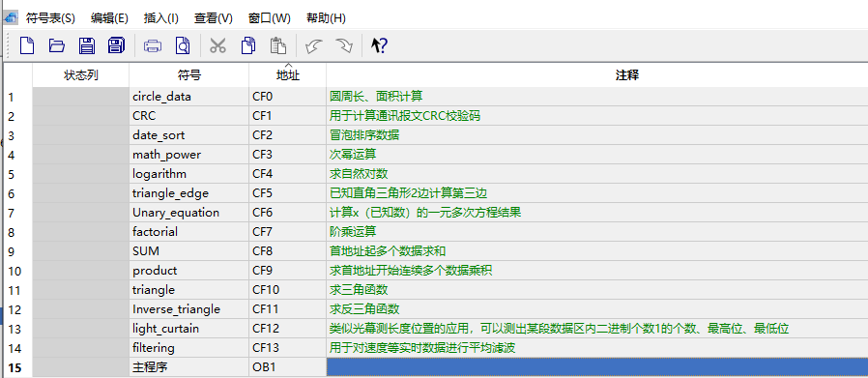The width and height of the screenshot is (868, 378).
Task: Click the comment 首地址起多个数据求和
Action: [388, 251]
